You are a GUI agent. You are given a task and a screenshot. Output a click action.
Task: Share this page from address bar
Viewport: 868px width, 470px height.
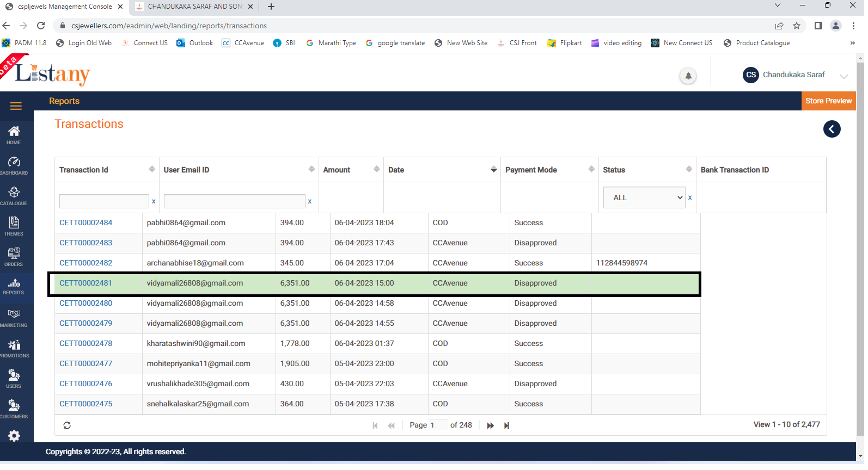779,26
